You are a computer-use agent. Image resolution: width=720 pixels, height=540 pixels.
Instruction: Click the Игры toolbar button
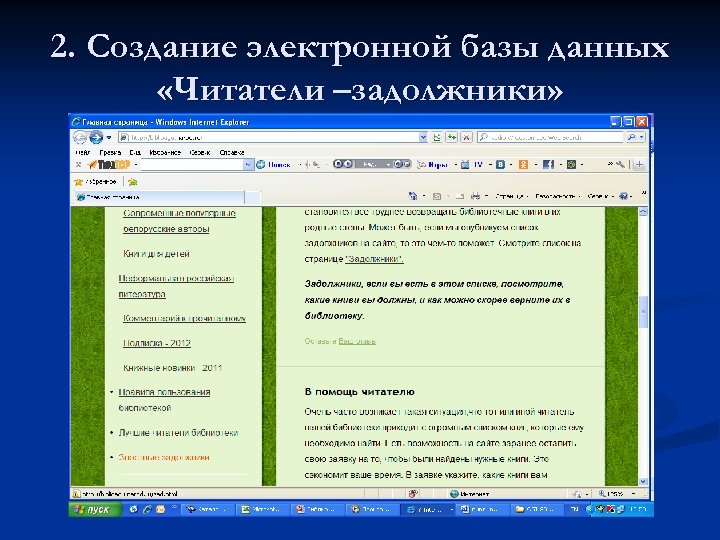(433, 164)
